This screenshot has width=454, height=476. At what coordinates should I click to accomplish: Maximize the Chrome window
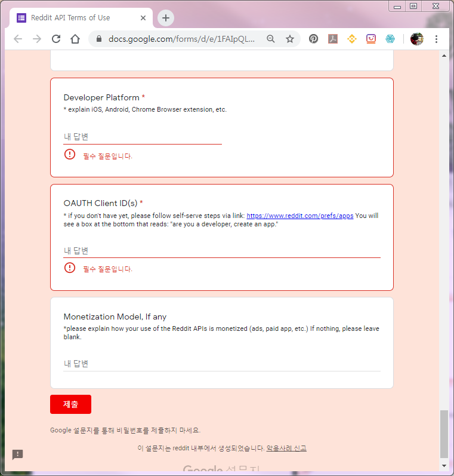[413, 7]
